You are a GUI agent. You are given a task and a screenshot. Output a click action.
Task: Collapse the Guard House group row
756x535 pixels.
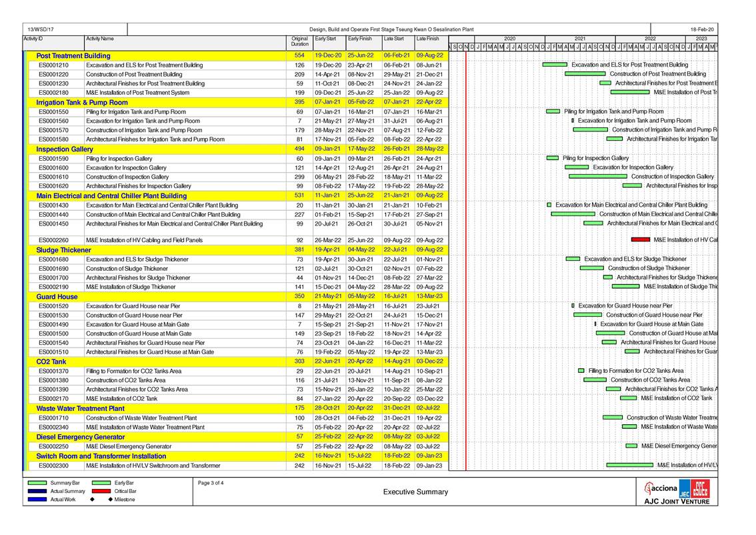click(x=57, y=296)
